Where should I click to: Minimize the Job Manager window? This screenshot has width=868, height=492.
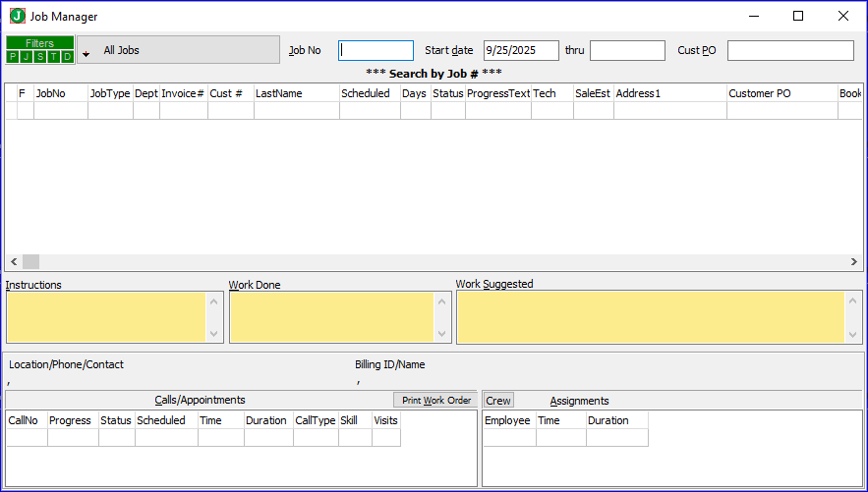point(753,16)
